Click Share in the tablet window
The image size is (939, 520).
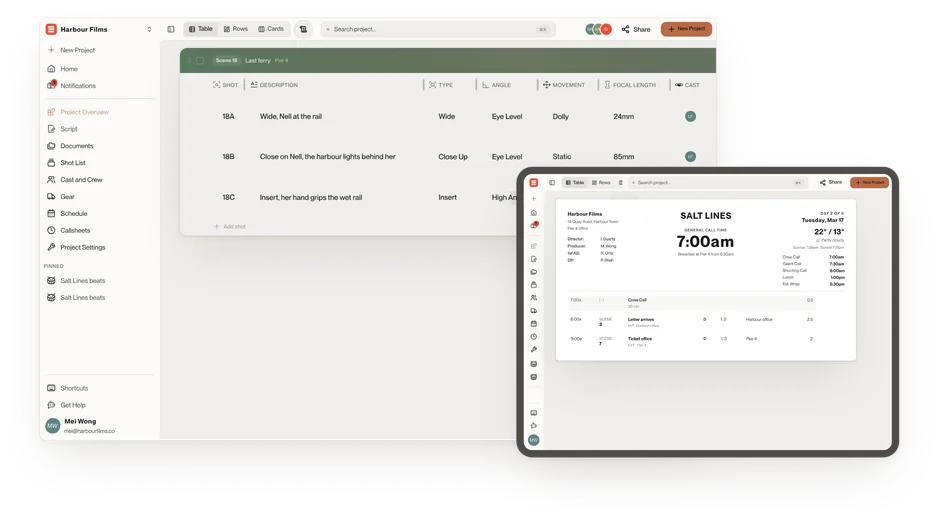(x=831, y=182)
